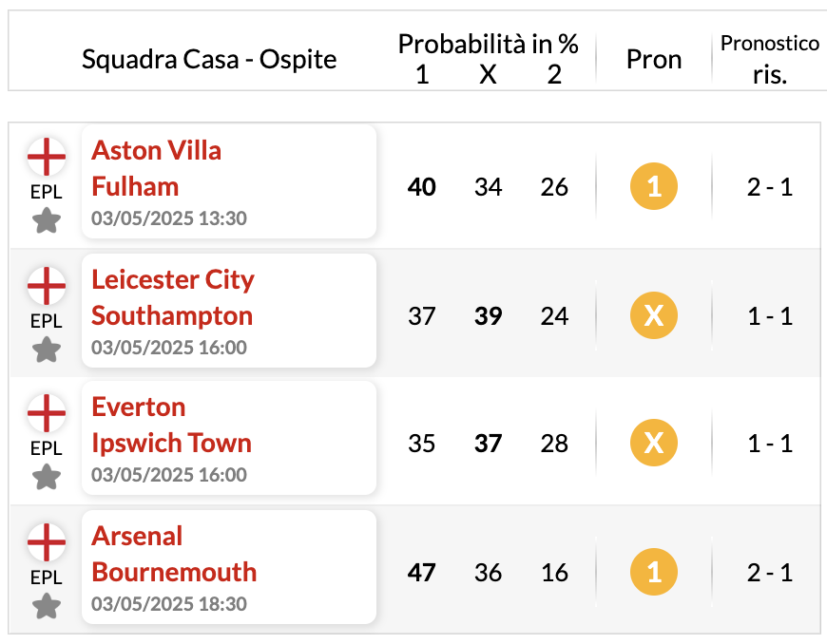This screenshot has height=644, width=827.
Task: Toggle the star for Leicester City vs Southampton
Action: pos(47,350)
